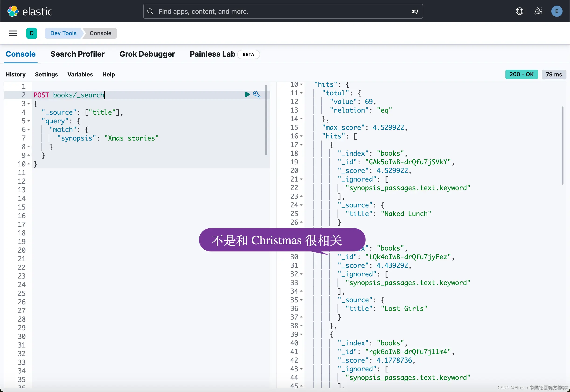The width and height of the screenshot is (570, 392).
Task: Open the help lifebuoy icon
Action: 519,11
